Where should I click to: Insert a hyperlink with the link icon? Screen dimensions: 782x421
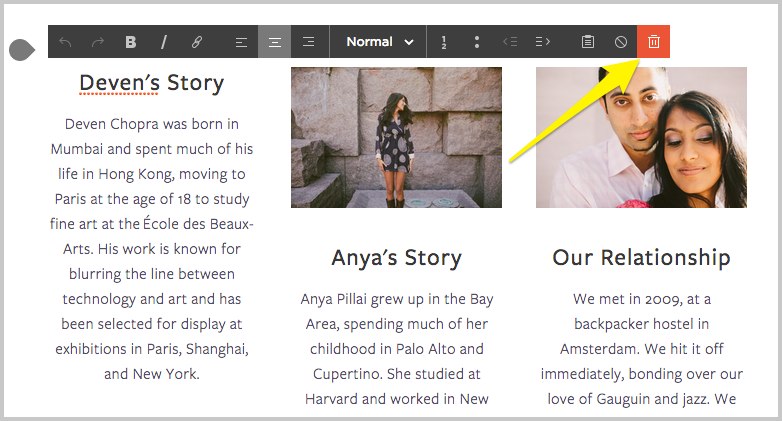click(x=196, y=42)
